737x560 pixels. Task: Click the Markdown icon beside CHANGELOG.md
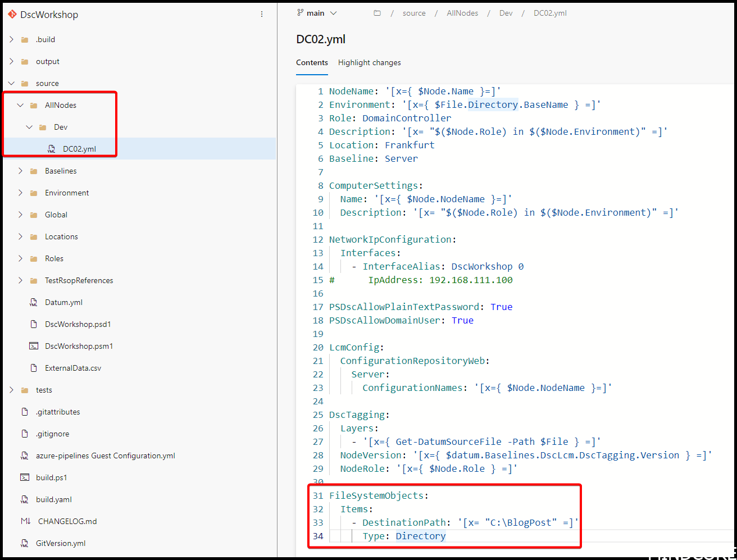tap(25, 521)
